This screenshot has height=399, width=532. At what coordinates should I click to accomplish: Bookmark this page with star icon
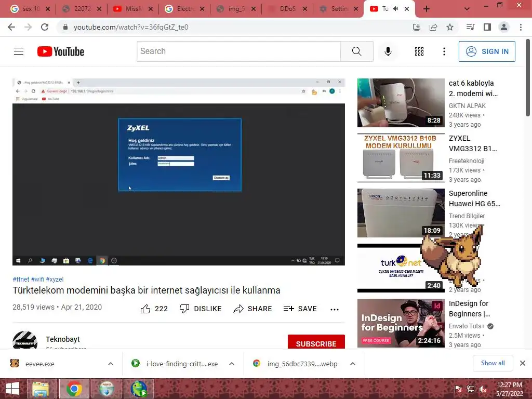pos(450,27)
